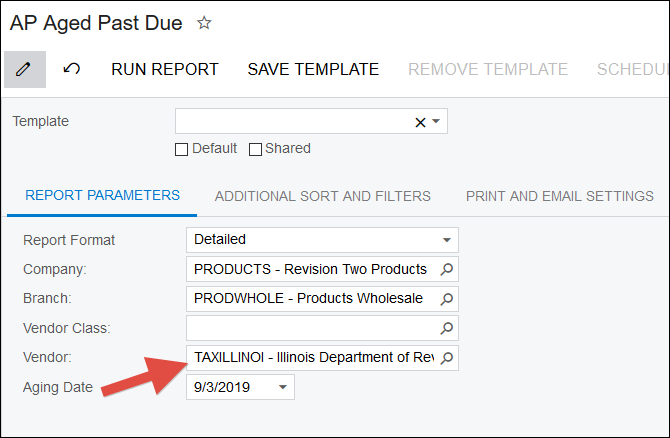The width and height of the screenshot is (670, 438).
Task: Mark report as favorite with star icon
Action: 204,22
